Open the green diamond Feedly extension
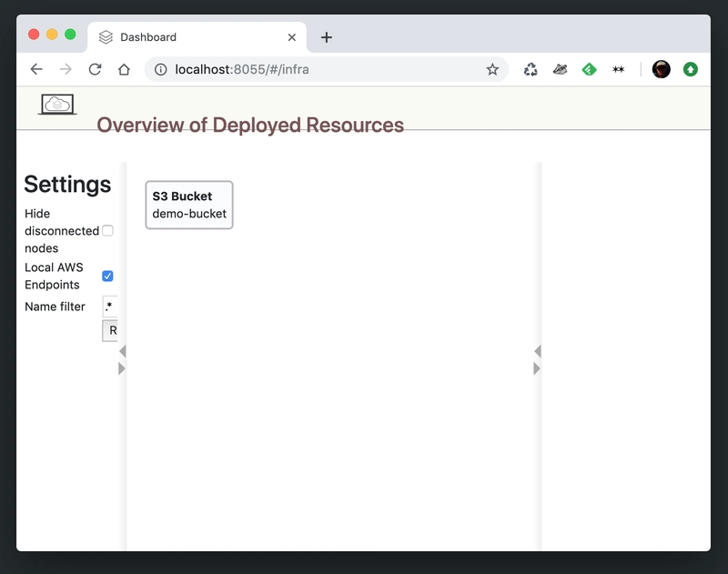Viewport: 728px width, 574px height. tap(589, 70)
